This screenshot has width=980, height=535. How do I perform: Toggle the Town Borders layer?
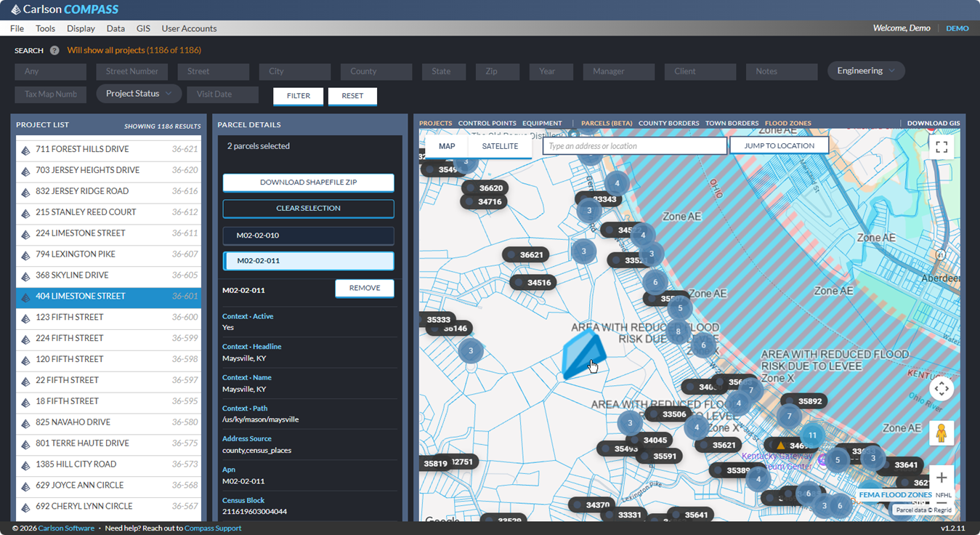[732, 123]
